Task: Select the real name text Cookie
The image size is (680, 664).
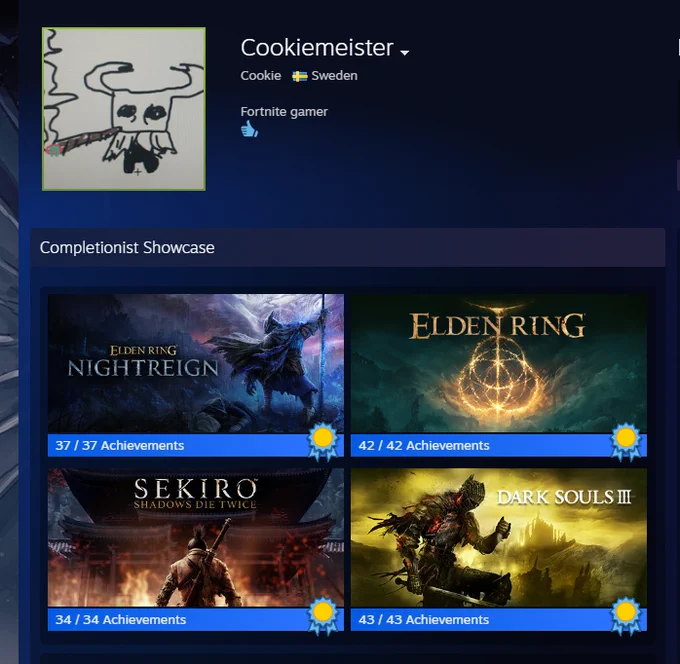Action: (x=261, y=75)
